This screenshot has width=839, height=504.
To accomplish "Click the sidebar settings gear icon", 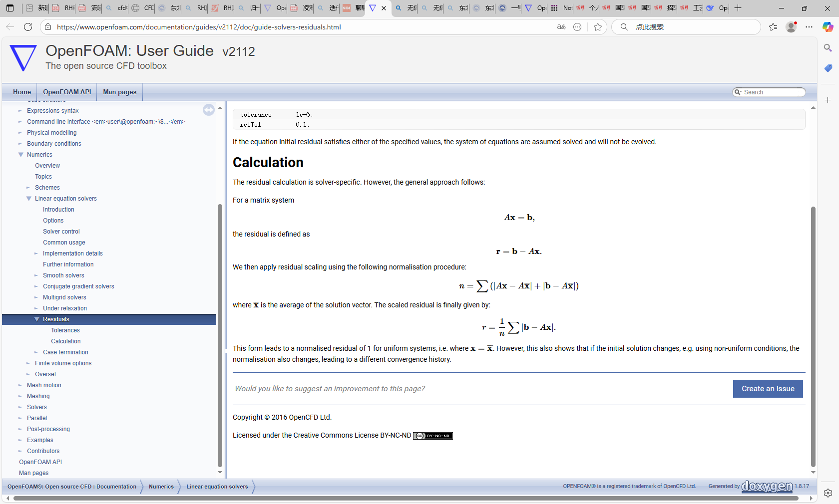I will coord(828,493).
